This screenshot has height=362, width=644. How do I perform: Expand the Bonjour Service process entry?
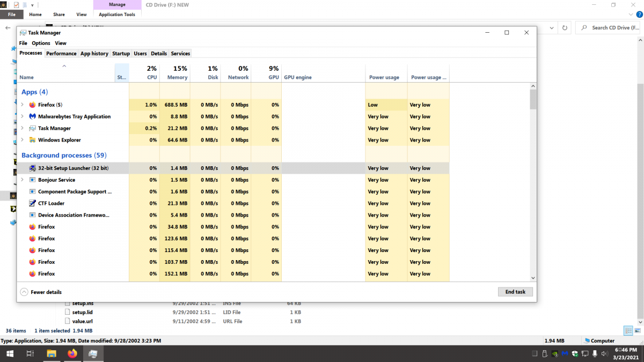[22, 180]
